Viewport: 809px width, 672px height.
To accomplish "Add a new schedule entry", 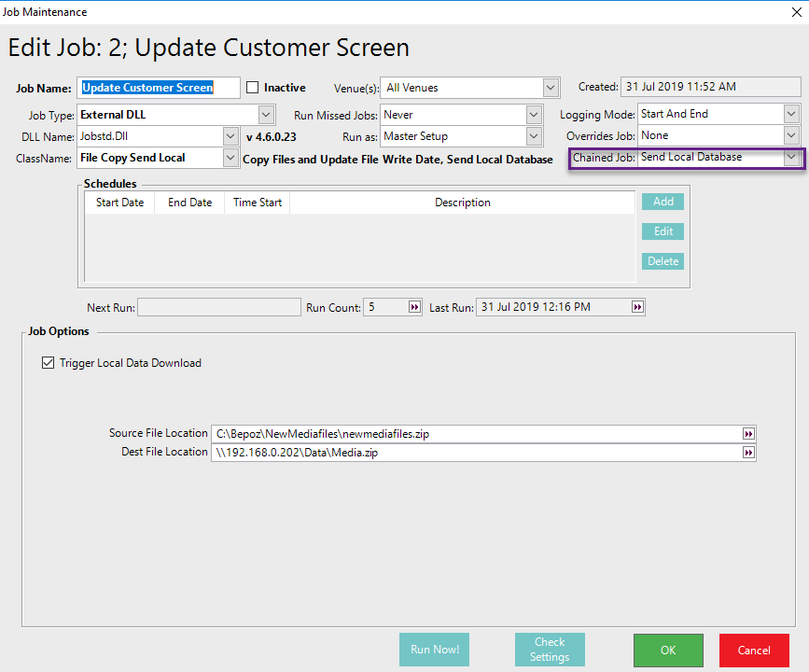I will pyautogui.click(x=663, y=202).
